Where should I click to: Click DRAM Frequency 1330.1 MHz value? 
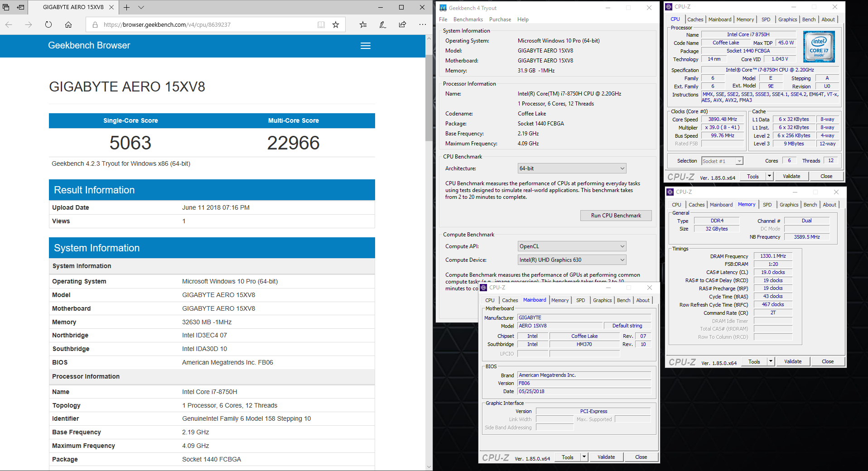(x=773, y=256)
